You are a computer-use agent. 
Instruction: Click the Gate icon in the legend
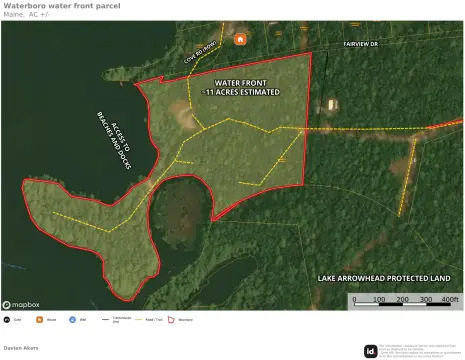tap(7, 320)
